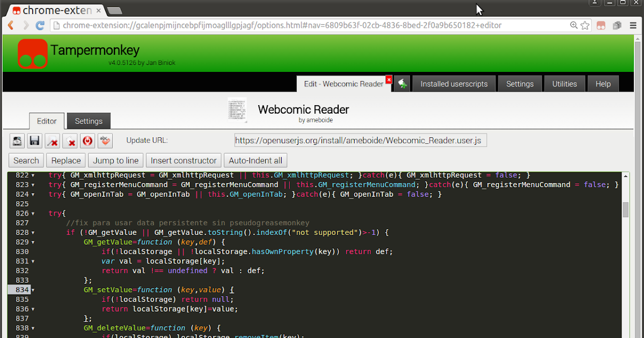644x338 pixels.
Task: Click line number 825 in gutter
Action: click(22, 204)
